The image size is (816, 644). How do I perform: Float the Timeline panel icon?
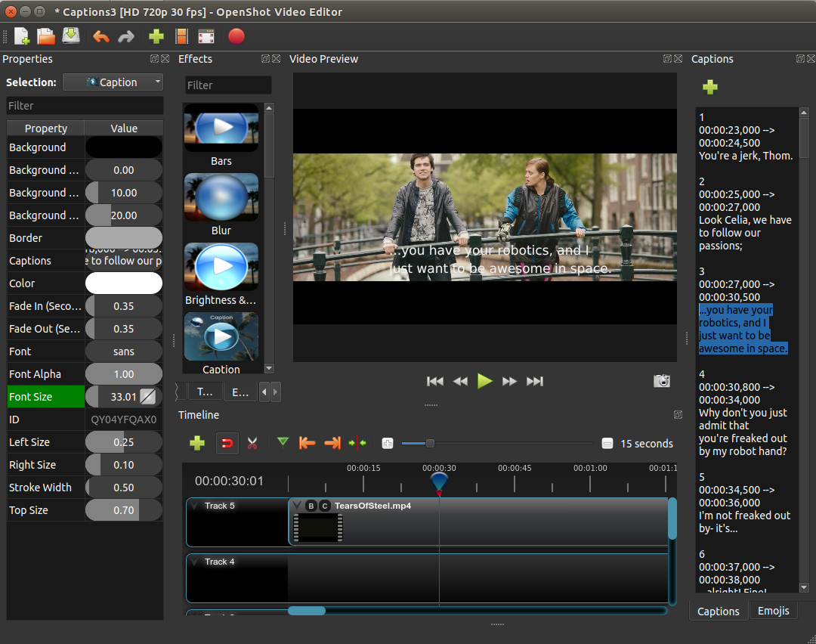[x=678, y=415]
